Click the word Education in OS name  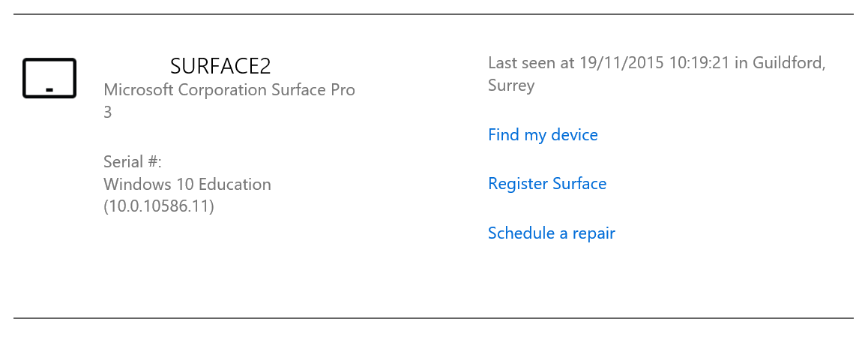click(x=235, y=184)
